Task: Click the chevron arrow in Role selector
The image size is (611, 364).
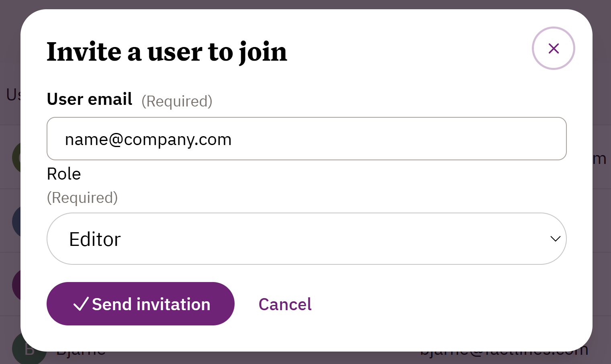Action: 555,239
